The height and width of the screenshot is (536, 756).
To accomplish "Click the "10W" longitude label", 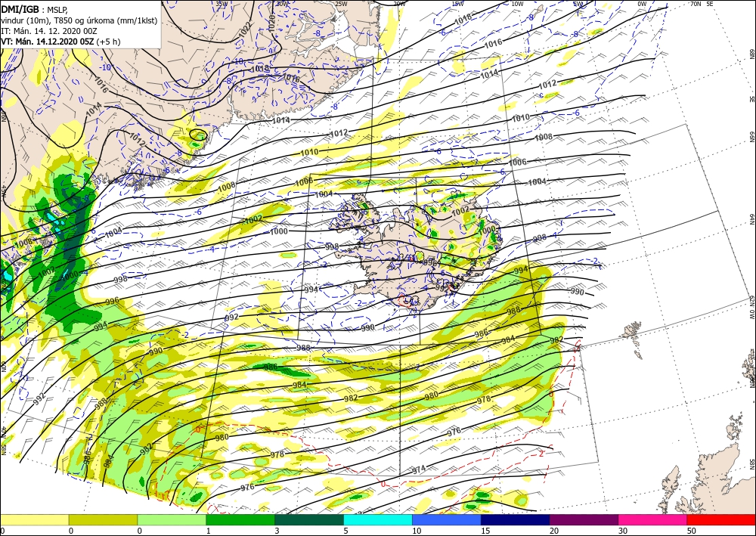I will 517,4.
